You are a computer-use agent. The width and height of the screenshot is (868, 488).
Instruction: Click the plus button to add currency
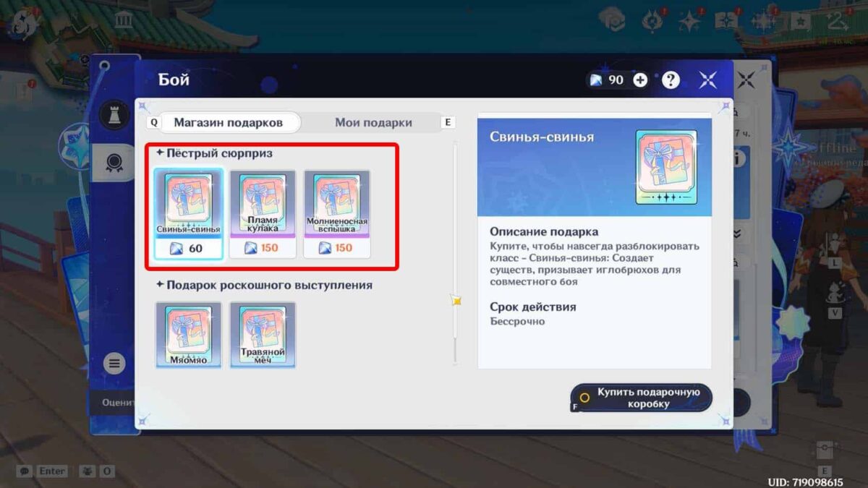coord(640,80)
